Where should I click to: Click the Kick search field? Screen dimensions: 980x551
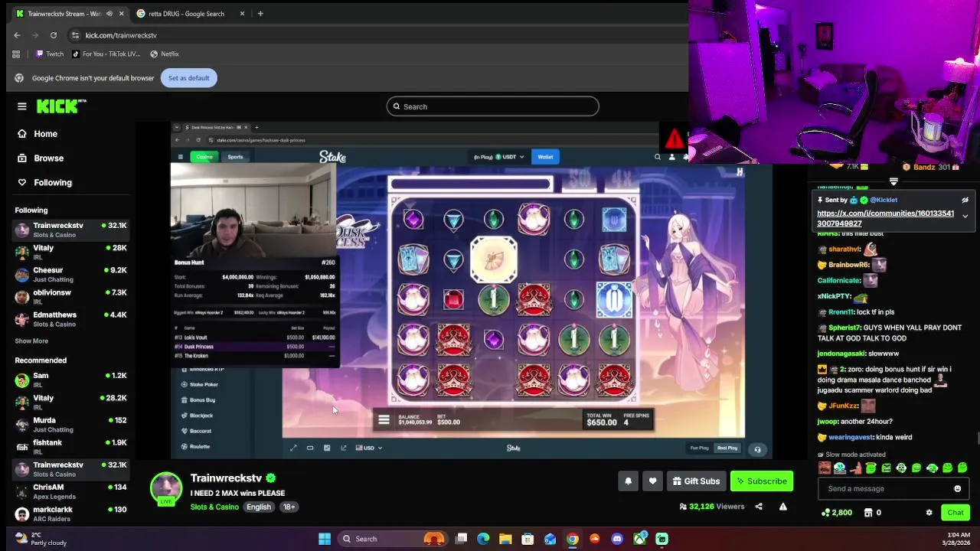tap(492, 106)
